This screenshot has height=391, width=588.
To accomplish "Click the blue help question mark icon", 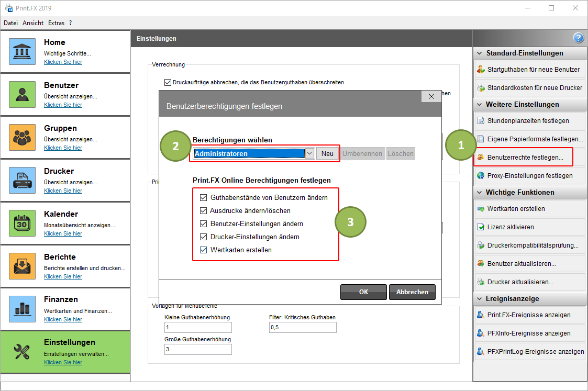I will [x=578, y=38].
